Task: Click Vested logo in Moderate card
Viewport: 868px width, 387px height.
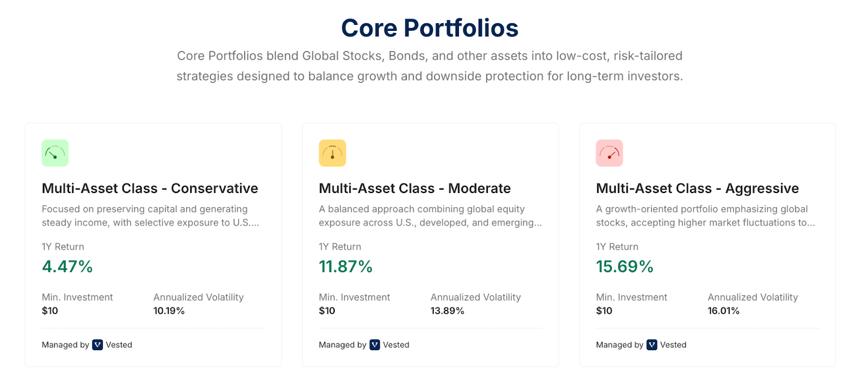Action: 375,345
